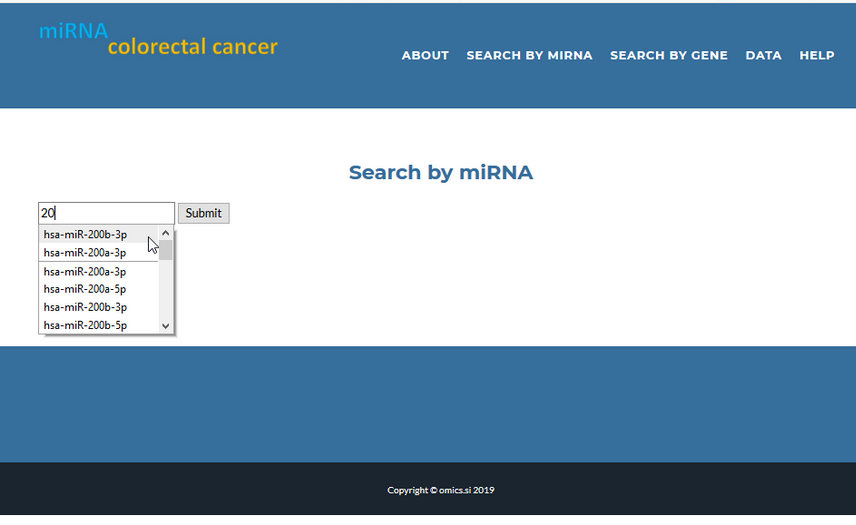The height and width of the screenshot is (525, 856).
Task: Click the 'Search by miRNA' page heading
Action: (440, 173)
